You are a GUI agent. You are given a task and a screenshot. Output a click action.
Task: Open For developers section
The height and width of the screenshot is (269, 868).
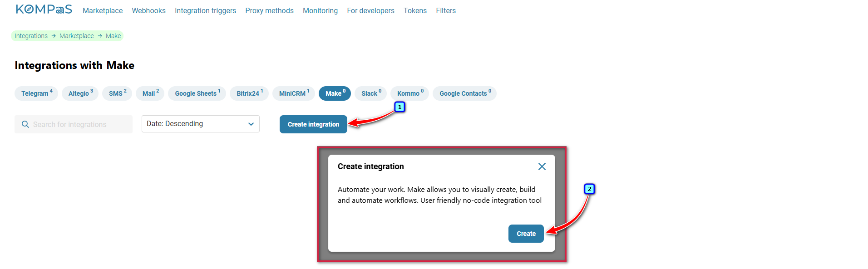point(370,10)
